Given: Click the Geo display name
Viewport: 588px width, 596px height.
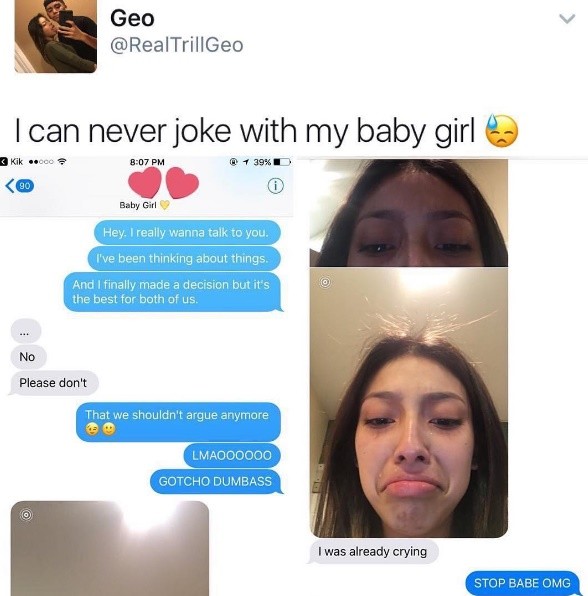Looking at the screenshot, I should pos(132,18).
